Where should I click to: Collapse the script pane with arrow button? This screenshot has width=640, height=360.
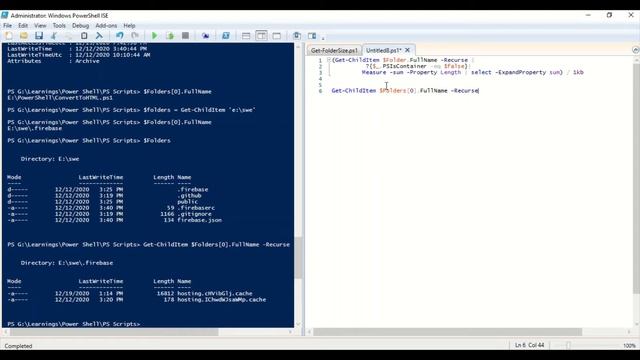tap(636, 50)
